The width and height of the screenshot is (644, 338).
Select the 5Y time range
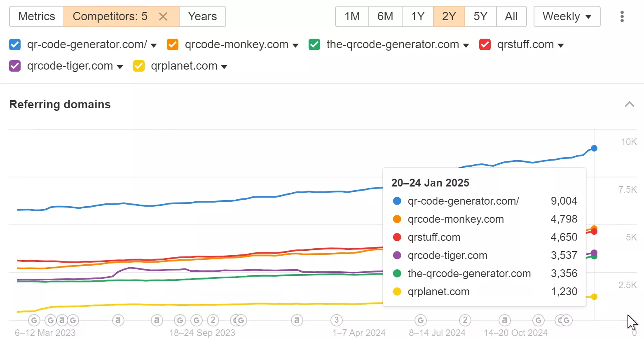(480, 16)
